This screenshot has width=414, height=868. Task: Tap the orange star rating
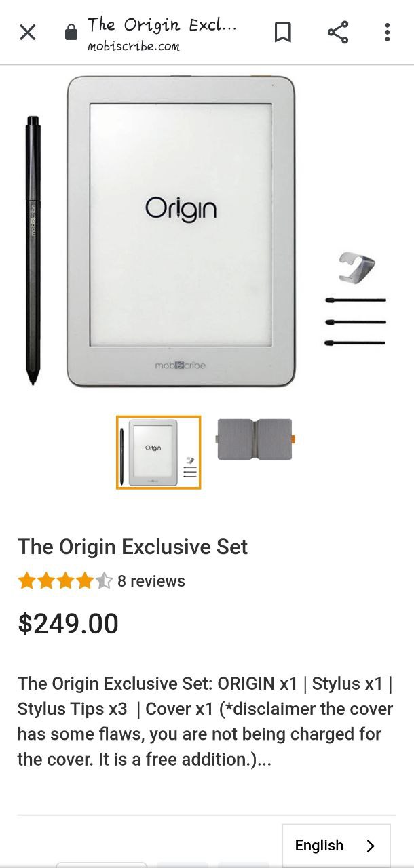65,581
